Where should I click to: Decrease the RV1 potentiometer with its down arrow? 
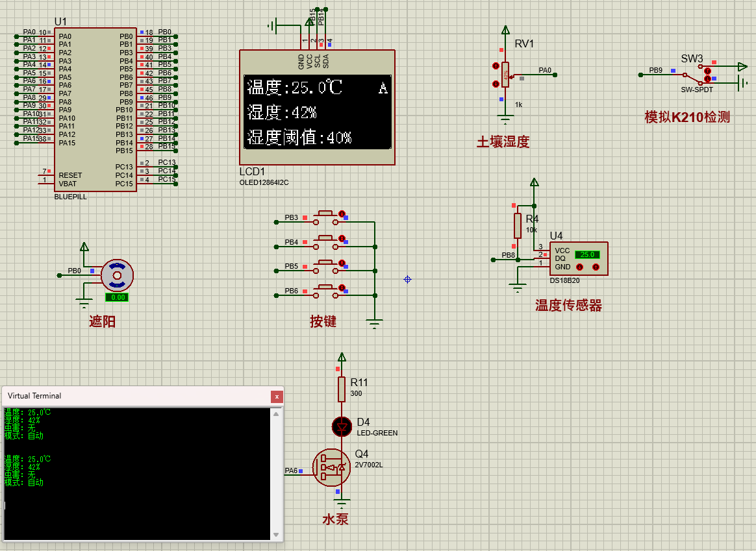click(x=496, y=83)
